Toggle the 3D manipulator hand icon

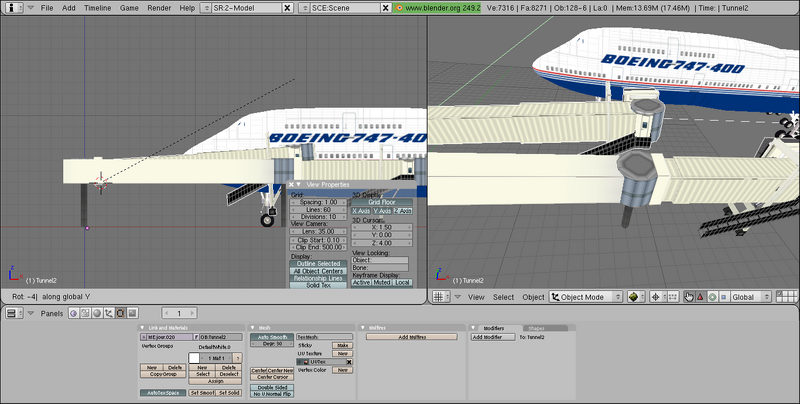(x=689, y=296)
